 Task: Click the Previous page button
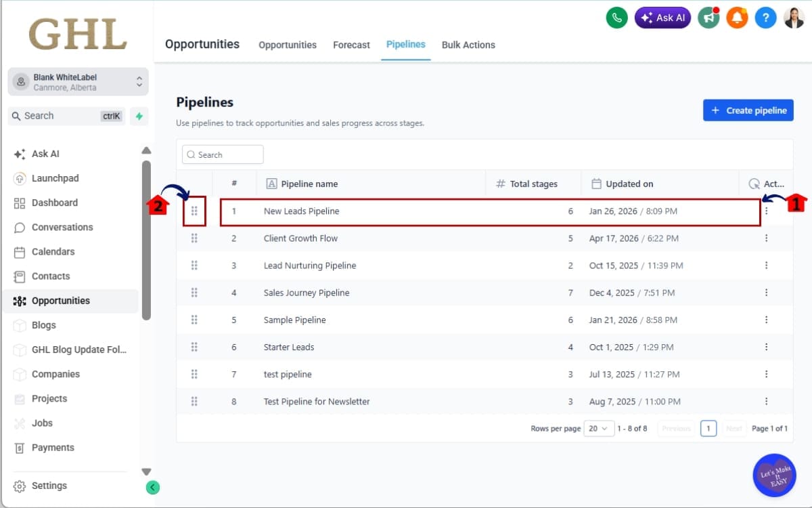[x=676, y=428]
